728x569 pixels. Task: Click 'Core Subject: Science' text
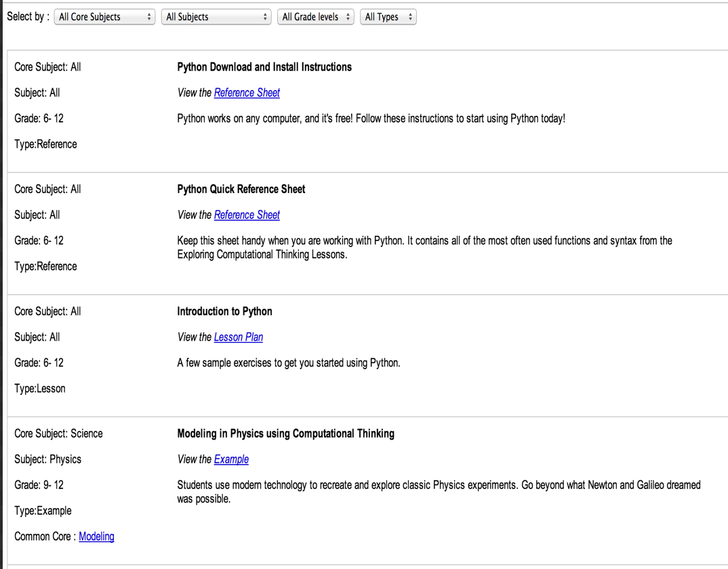(58, 434)
